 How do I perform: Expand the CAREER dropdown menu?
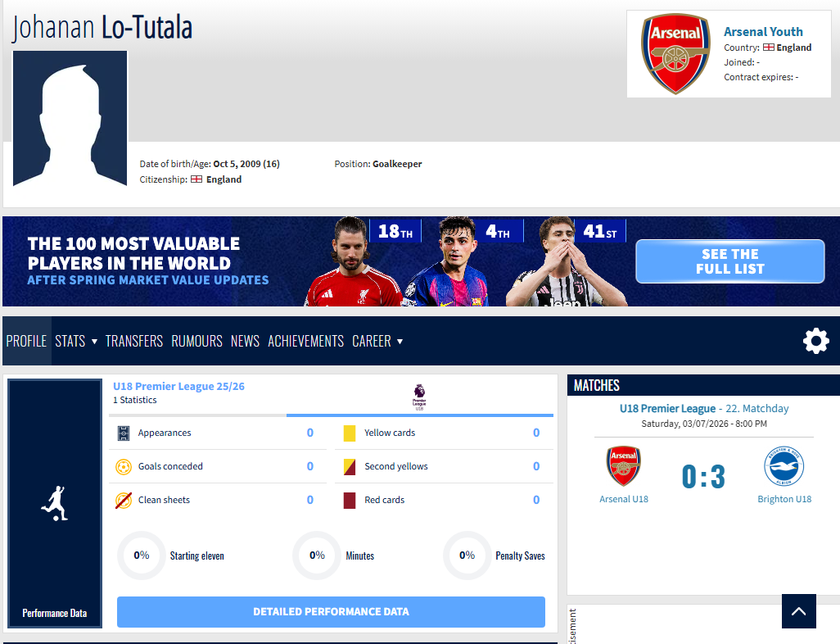377,341
